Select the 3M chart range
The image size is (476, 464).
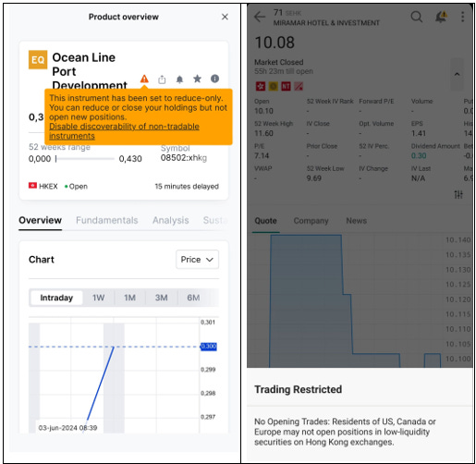coord(161,298)
